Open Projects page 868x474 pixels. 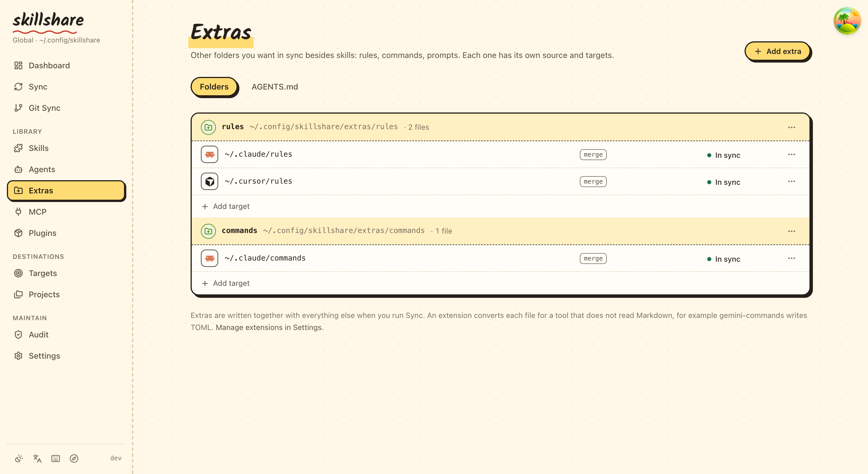(66, 294)
